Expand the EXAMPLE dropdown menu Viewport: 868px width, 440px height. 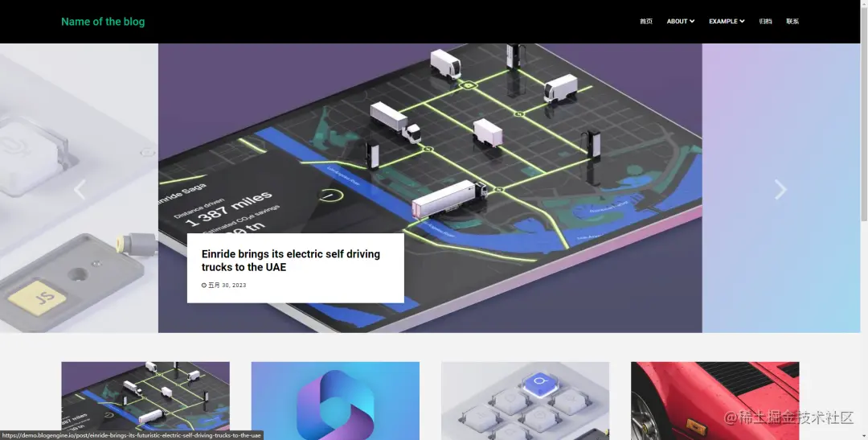point(727,21)
